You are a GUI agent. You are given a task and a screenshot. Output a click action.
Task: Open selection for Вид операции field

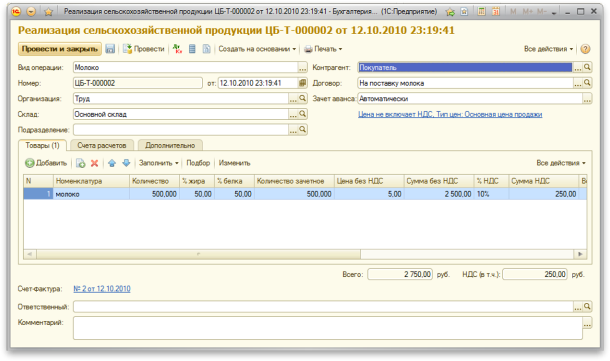pos(303,68)
